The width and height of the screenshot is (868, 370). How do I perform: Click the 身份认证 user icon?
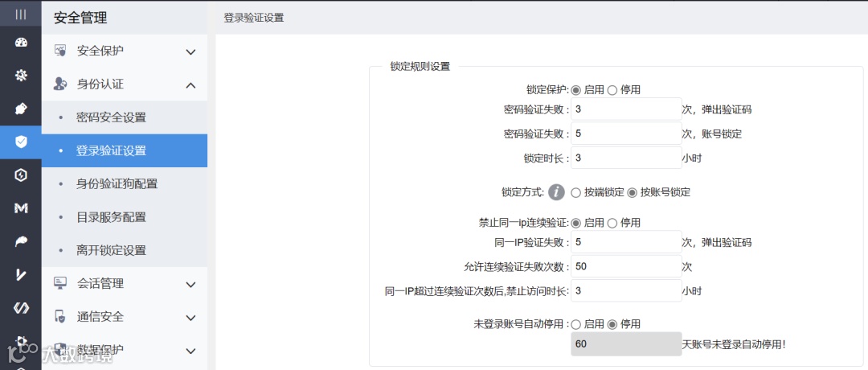click(59, 84)
